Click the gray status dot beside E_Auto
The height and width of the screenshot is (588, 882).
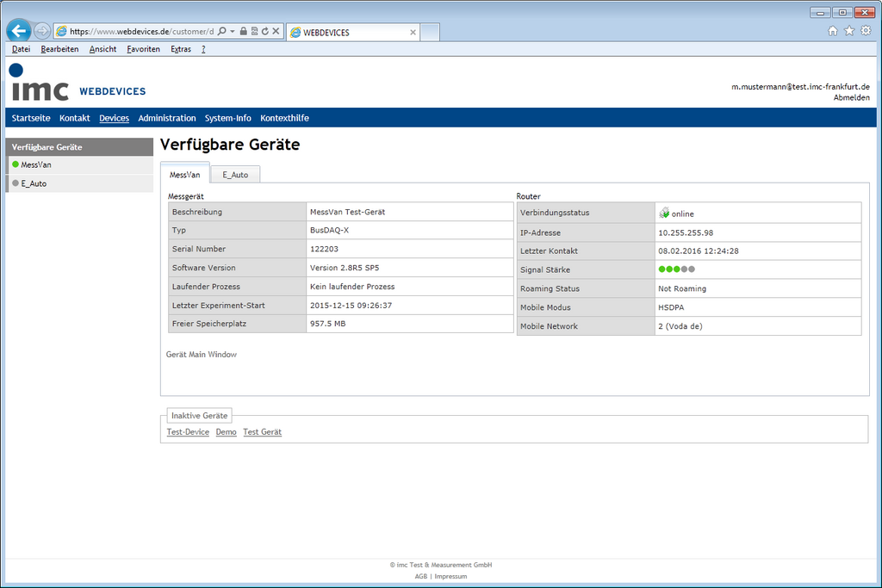click(x=18, y=183)
